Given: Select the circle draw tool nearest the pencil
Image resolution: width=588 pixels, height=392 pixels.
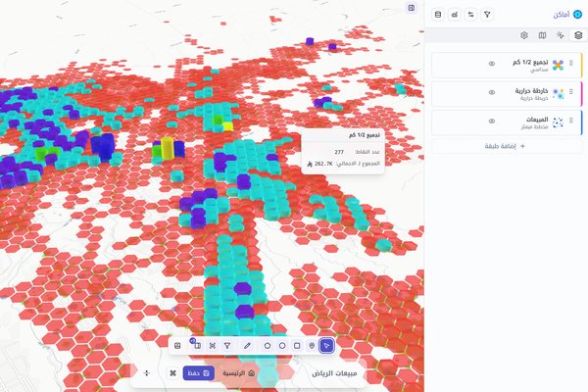Looking at the screenshot, I should click(267, 346).
